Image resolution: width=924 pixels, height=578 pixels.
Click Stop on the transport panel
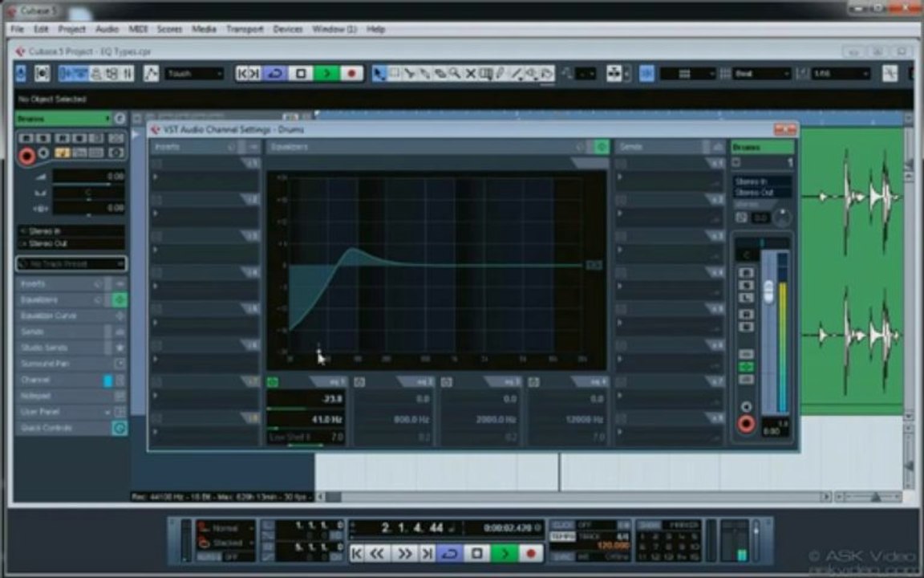coord(476,553)
